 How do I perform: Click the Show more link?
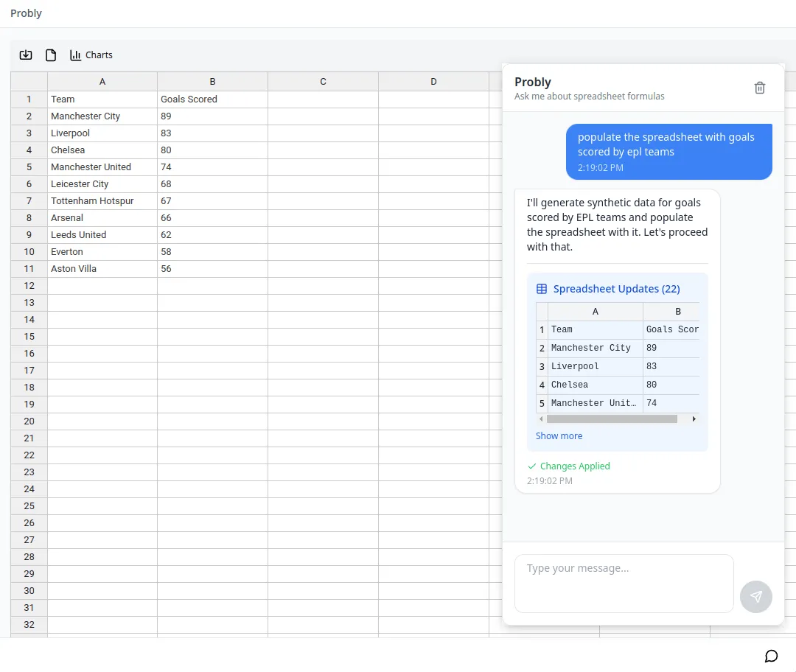pos(559,436)
